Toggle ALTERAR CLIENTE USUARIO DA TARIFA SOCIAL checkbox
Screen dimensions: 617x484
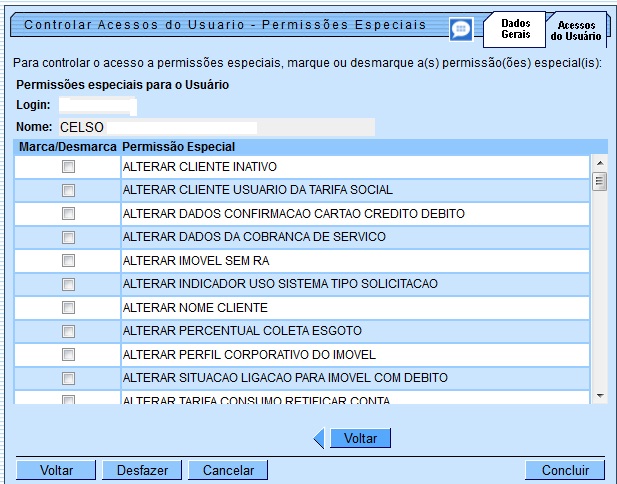(68, 190)
